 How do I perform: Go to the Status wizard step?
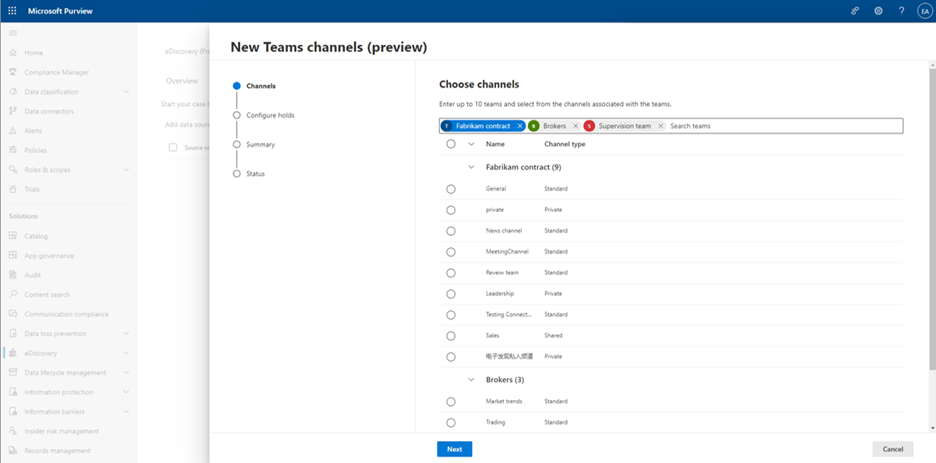(248, 174)
